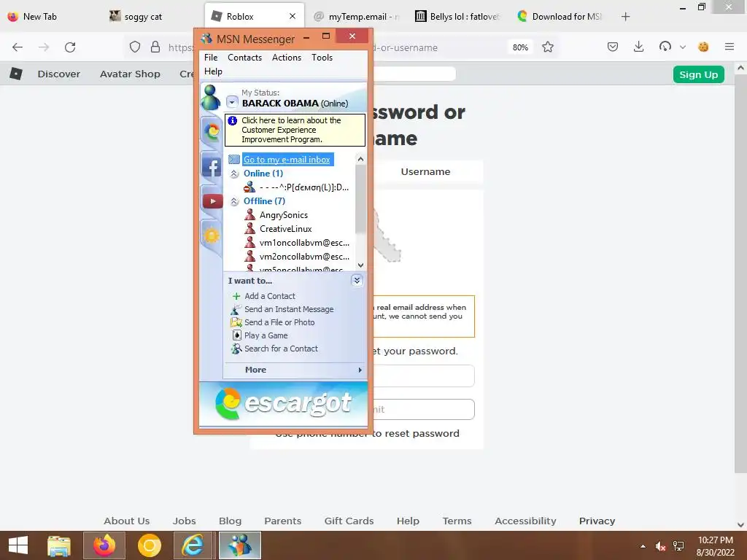747x560 pixels.
Task: Bookmark this page with star icon
Action: pyautogui.click(x=548, y=47)
